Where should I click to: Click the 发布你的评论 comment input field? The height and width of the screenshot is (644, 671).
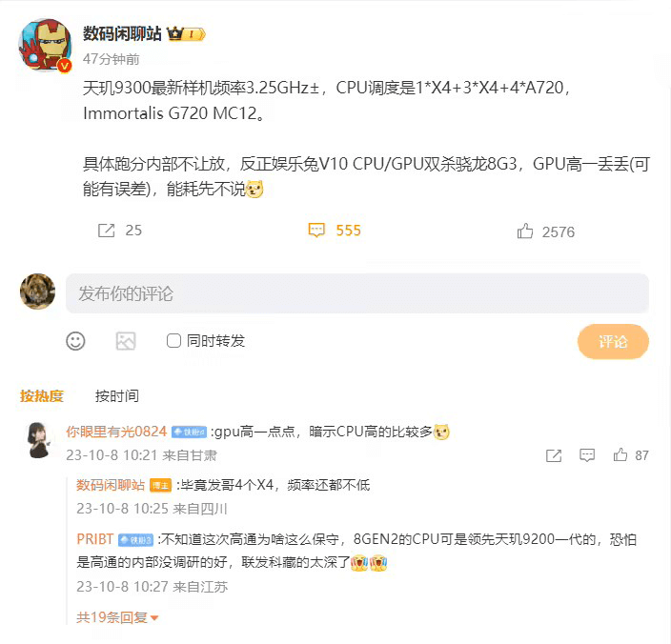(357, 293)
